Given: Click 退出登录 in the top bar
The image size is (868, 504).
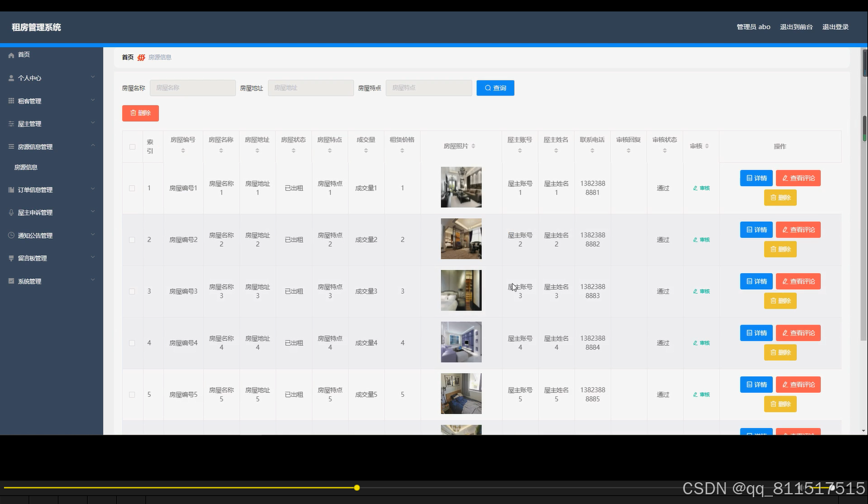Looking at the screenshot, I should (x=835, y=27).
